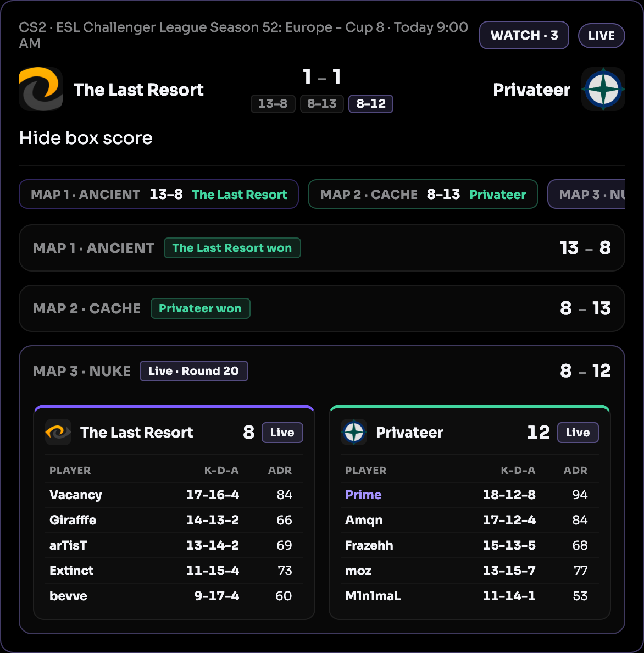644x653 pixels.
Task: Collapse the Map 3 Nuke header
Action: click(x=322, y=371)
